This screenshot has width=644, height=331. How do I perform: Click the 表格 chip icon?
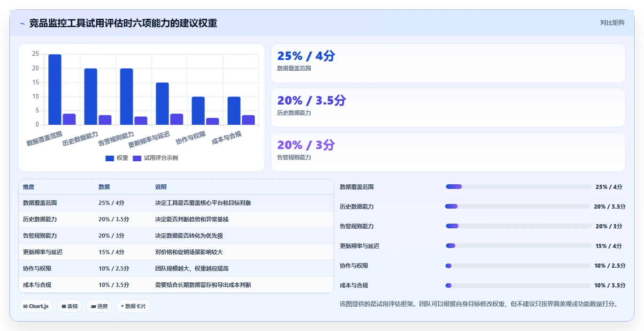click(x=63, y=306)
